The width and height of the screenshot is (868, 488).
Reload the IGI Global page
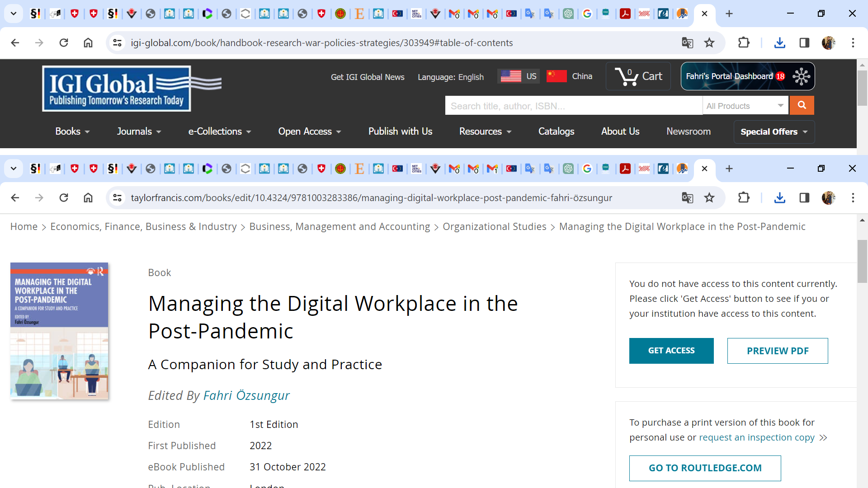click(x=64, y=42)
